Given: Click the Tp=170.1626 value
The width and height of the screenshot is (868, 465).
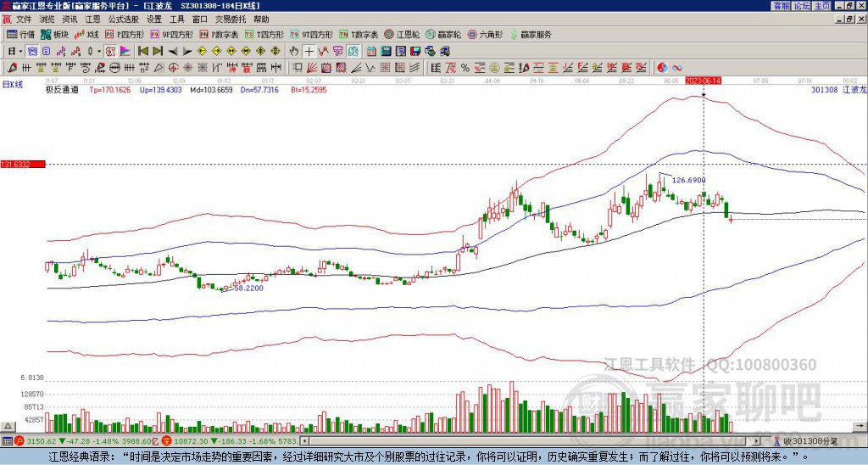Looking at the screenshot, I should pos(110,90).
